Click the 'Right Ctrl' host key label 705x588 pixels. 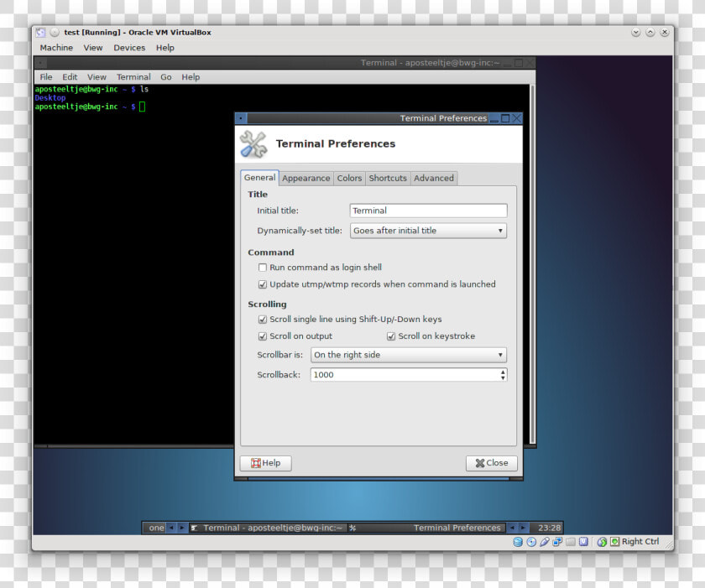click(x=640, y=542)
